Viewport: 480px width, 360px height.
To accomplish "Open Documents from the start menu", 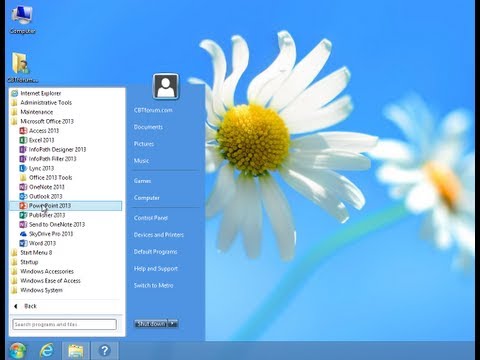I will coord(148,127).
